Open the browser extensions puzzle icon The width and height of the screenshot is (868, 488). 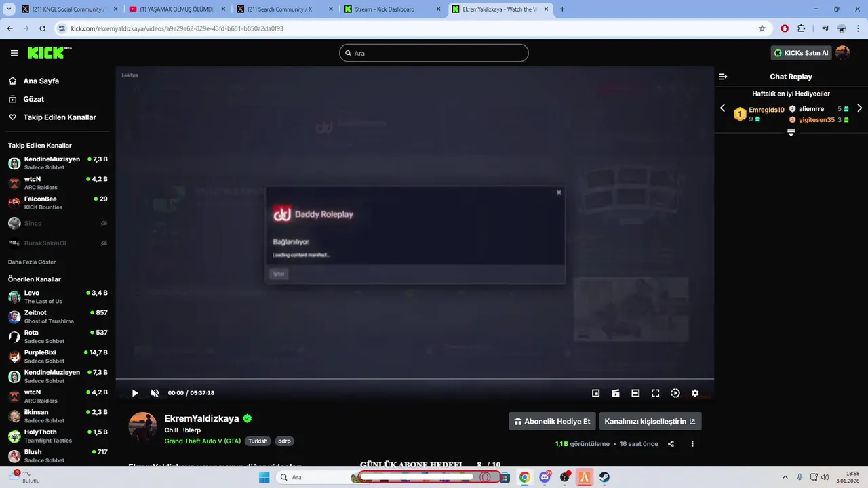802,28
